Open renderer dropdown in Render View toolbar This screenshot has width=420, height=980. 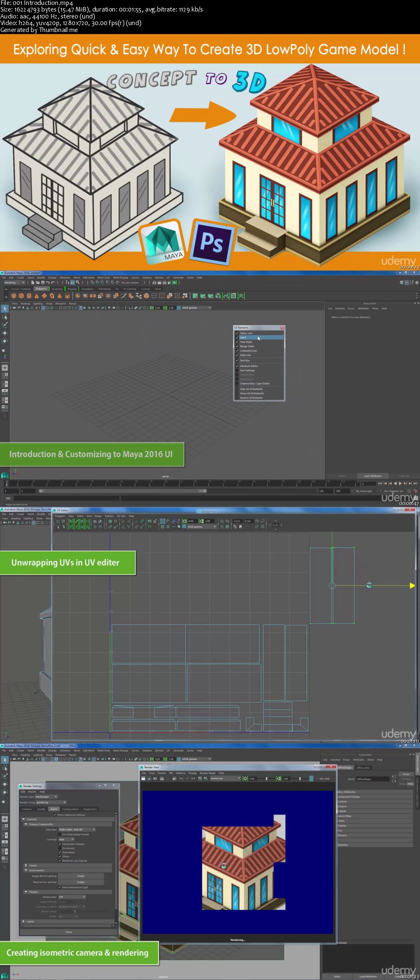click(225, 778)
